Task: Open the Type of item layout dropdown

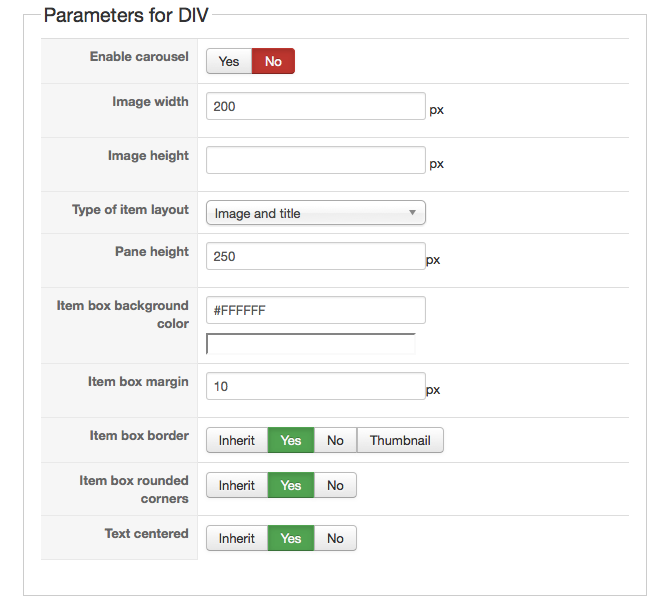Action: [x=315, y=213]
